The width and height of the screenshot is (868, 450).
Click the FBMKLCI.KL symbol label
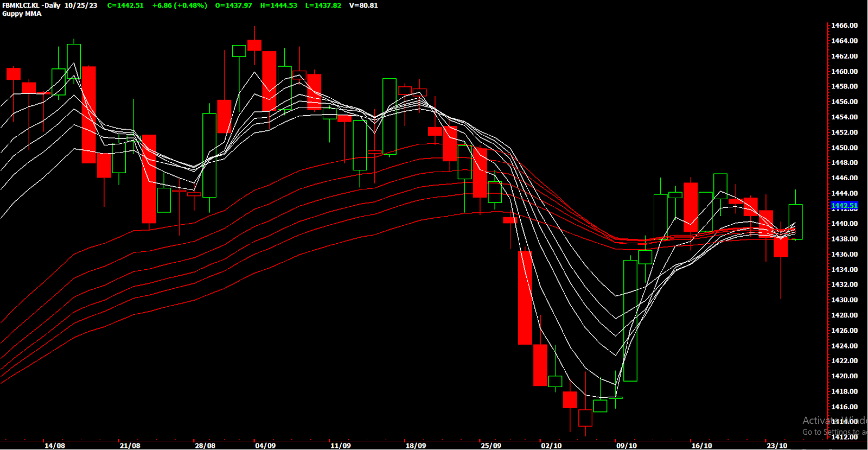(21, 5)
